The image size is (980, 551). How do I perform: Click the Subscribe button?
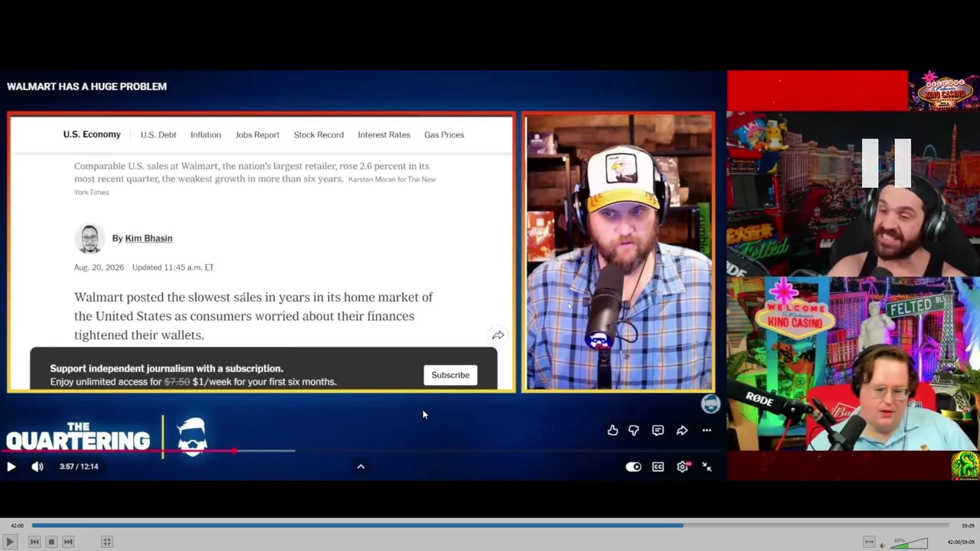pos(450,375)
